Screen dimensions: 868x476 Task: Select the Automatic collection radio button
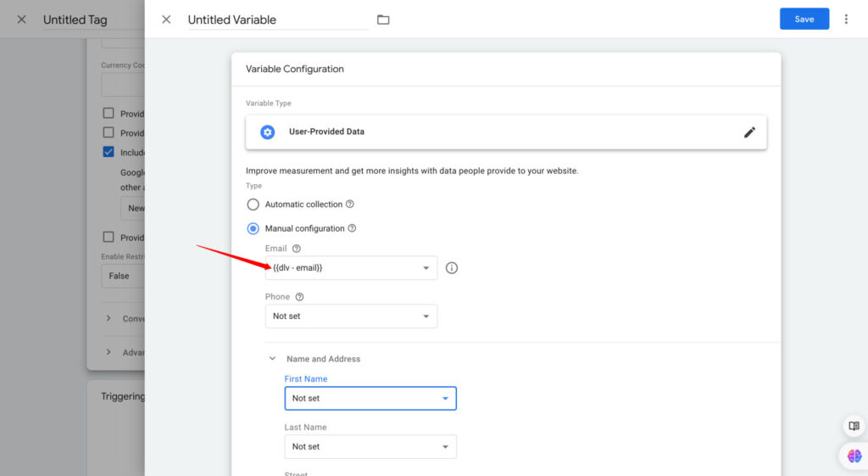click(253, 204)
